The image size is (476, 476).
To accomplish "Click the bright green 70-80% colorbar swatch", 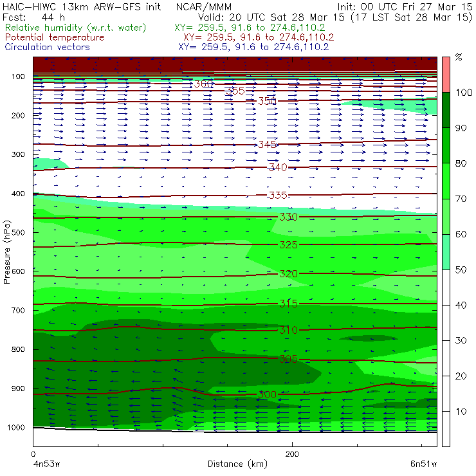I will click(x=446, y=181).
